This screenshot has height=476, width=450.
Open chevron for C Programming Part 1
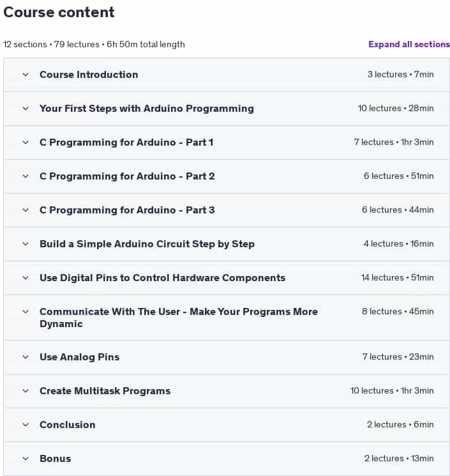(x=26, y=142)
